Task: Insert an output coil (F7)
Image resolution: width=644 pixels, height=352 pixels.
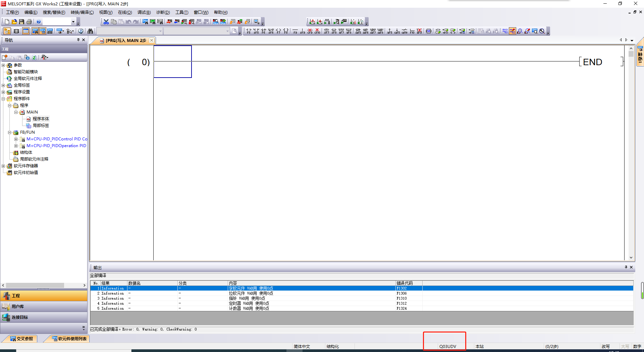Action: [x=278, y=31]
